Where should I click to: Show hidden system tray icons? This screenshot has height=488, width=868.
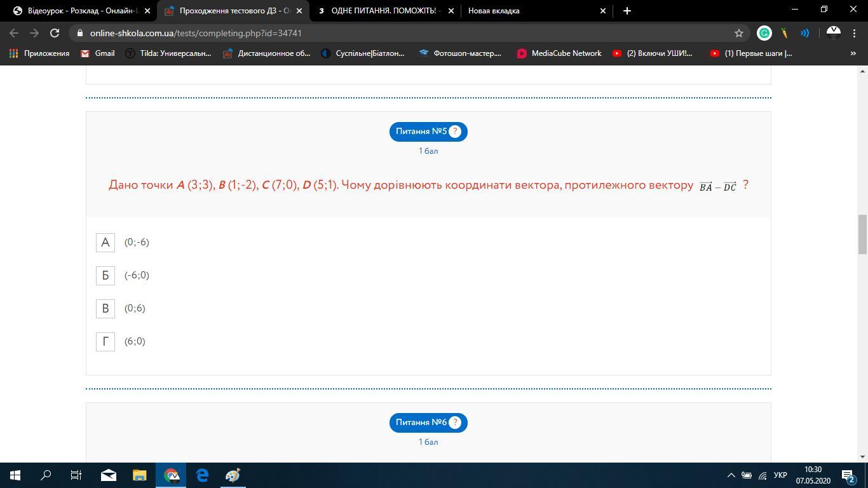point(731,475)
